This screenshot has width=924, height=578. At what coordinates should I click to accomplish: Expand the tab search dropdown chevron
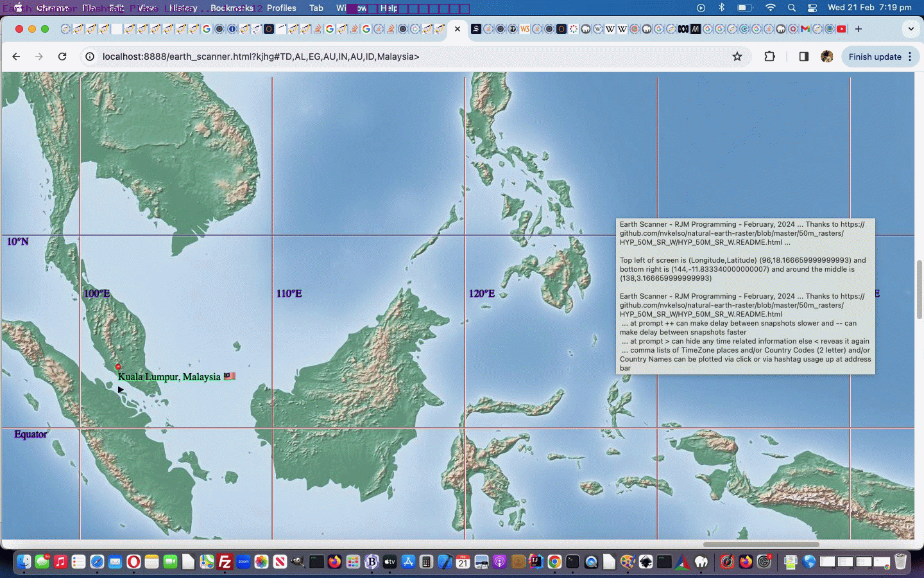911,29
